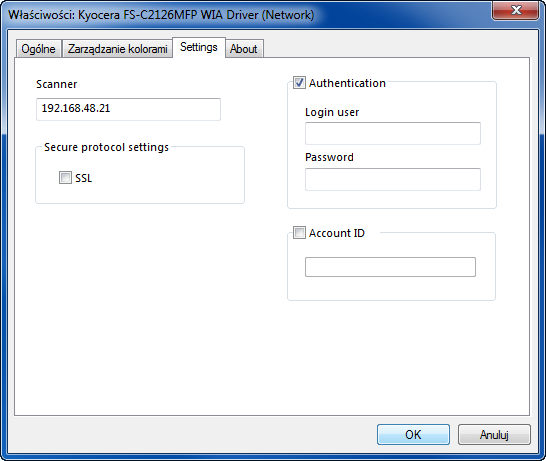The image size is (546, 461).
Task: Click the SSL label text
Action: point(84,178)
